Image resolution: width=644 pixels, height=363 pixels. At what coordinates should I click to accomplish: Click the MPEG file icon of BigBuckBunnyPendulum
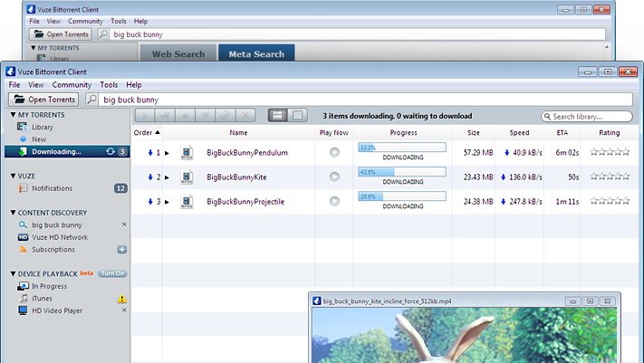187,153
